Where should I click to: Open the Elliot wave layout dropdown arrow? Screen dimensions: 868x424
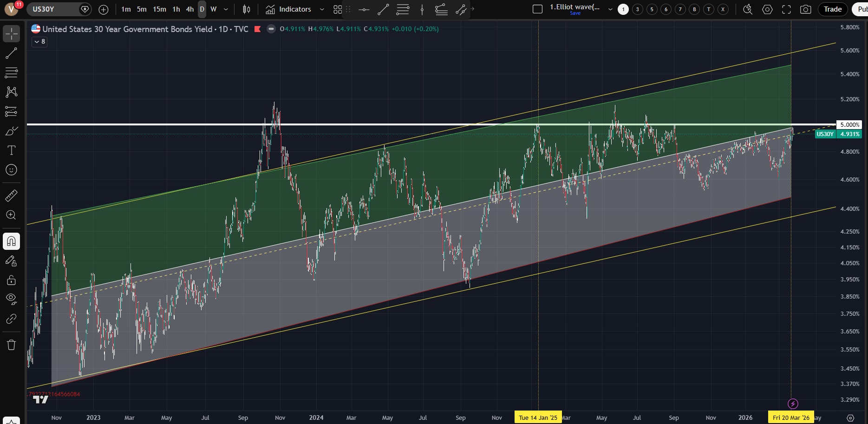(x=610, y=9)
